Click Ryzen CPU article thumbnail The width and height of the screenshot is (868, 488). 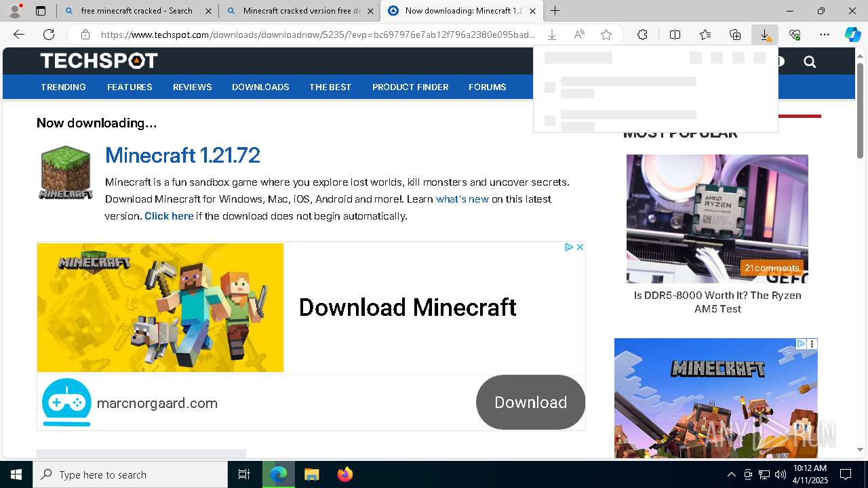(x=717, y=219)
